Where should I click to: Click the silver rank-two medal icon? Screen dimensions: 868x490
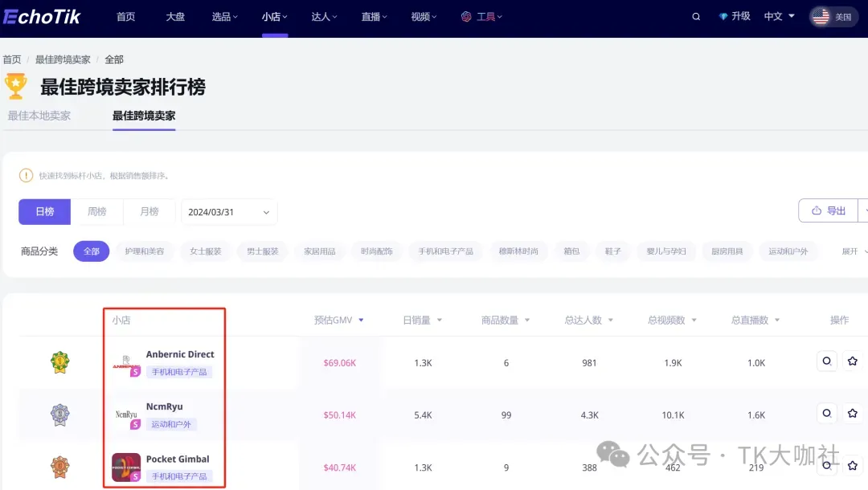(59, 414)
